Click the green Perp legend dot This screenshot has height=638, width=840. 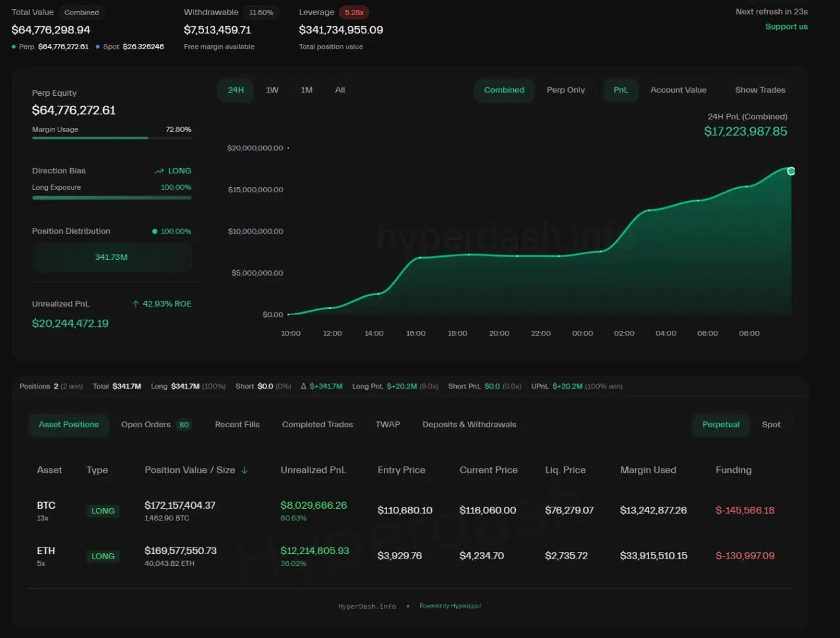(14, 47)
